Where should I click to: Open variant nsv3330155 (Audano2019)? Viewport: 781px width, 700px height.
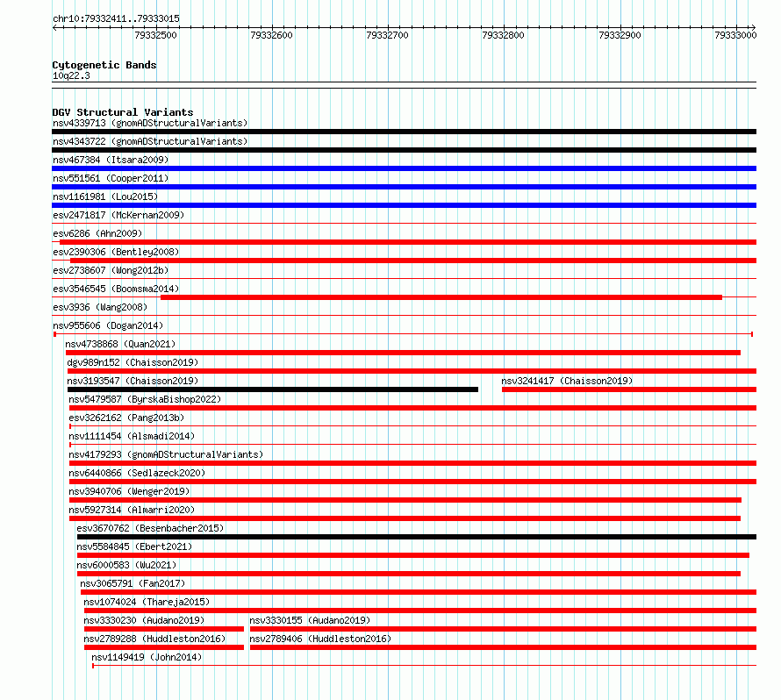pyautogui.click(x=310, y=620)
